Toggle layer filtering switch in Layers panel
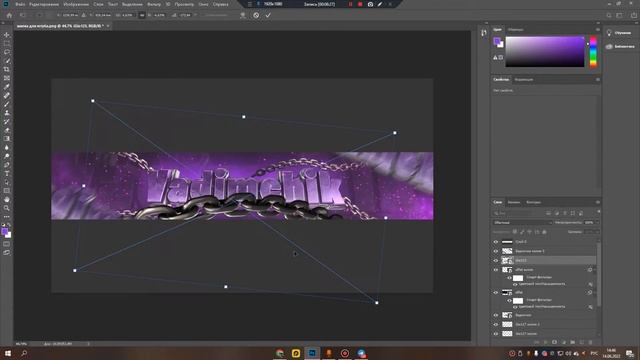Viewport: 640px width, 360px height. click(x=598, y=211)
